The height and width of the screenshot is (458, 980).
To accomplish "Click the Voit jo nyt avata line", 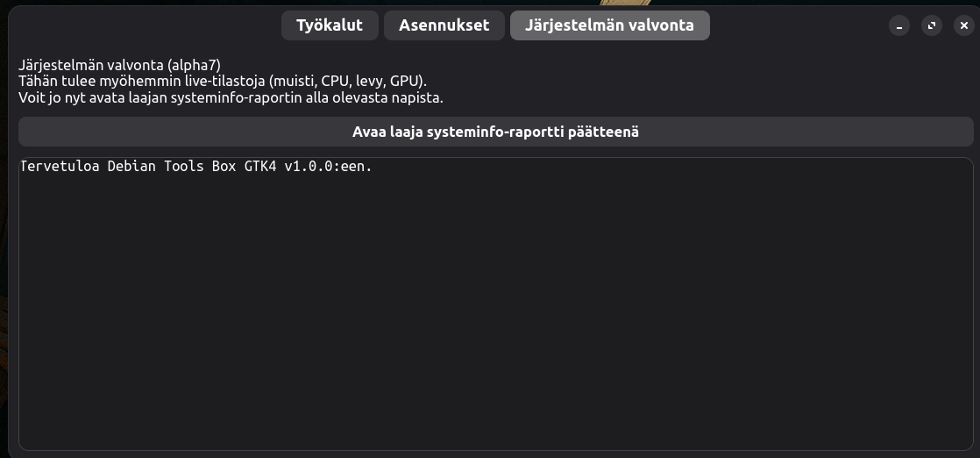I will [231, 97].
